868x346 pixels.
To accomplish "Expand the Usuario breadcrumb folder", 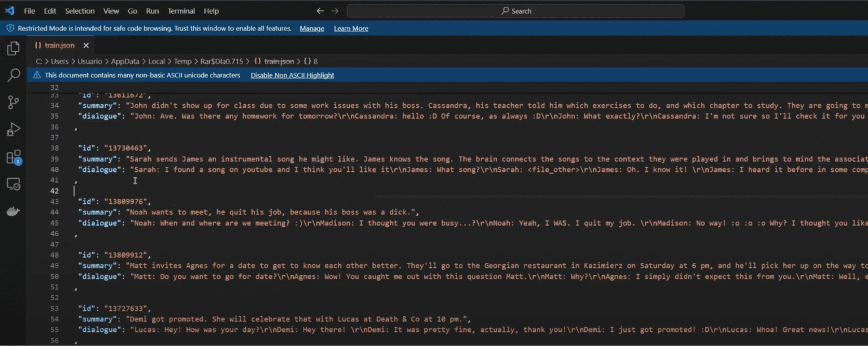I will (90, 61).
